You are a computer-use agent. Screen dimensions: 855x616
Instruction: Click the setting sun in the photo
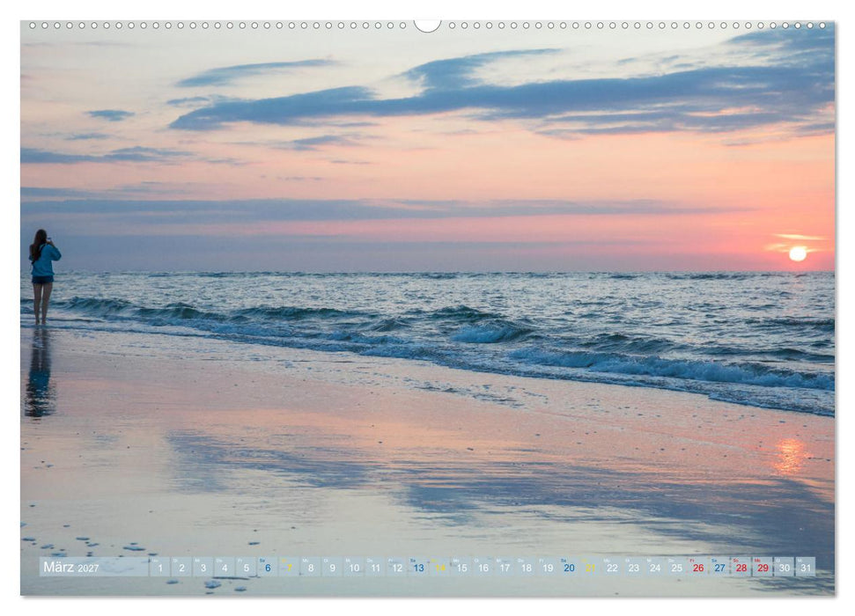point(798,253)
